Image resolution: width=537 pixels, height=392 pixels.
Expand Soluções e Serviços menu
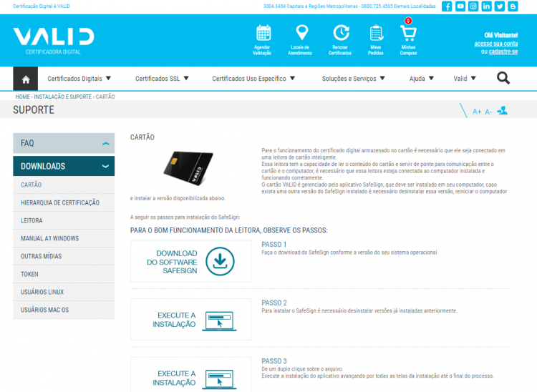tap(354, 79)
